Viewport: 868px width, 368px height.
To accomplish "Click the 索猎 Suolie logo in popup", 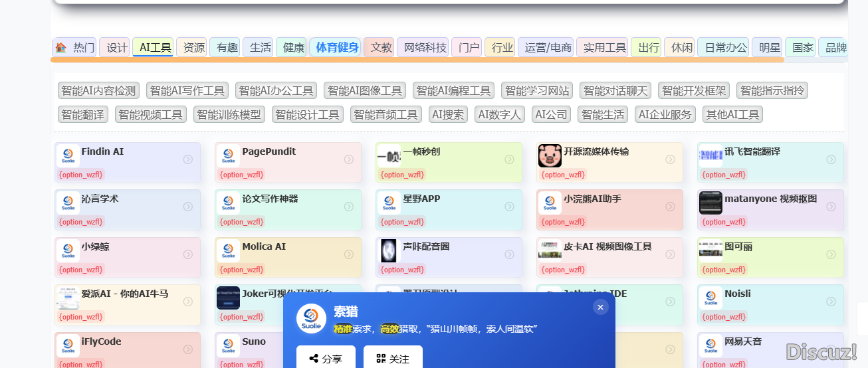I will click(x=311, y=319).
